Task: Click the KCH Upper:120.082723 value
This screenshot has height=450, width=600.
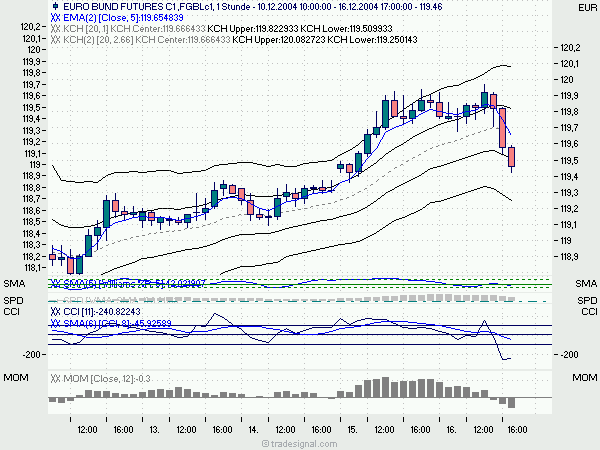Action: point(279,40)
